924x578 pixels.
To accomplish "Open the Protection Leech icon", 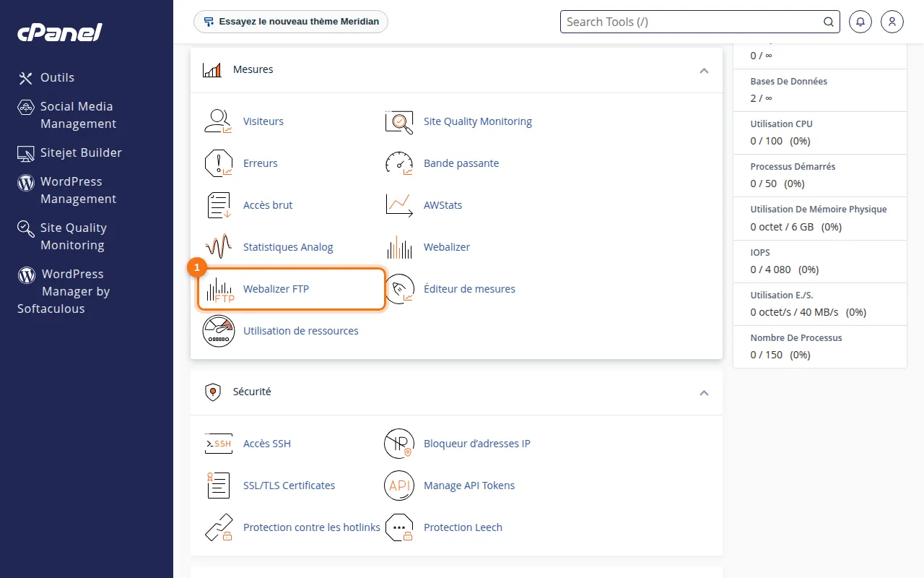I will pyautogui.click(x=399, y=527).
